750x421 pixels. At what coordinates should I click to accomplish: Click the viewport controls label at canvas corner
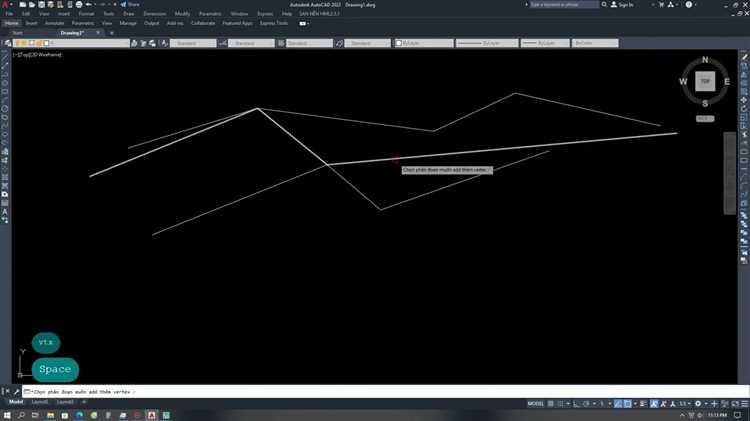37,55
